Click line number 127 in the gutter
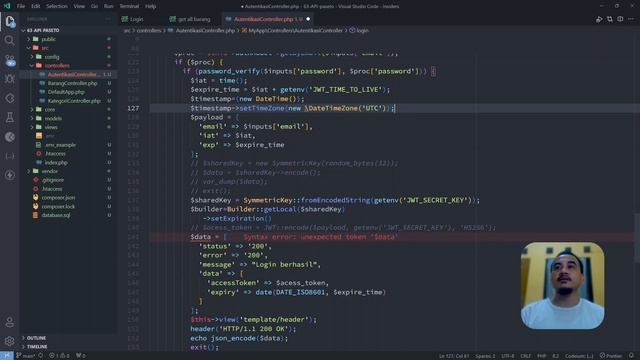This screenshot has height=360, width=640. pos(133,108)
